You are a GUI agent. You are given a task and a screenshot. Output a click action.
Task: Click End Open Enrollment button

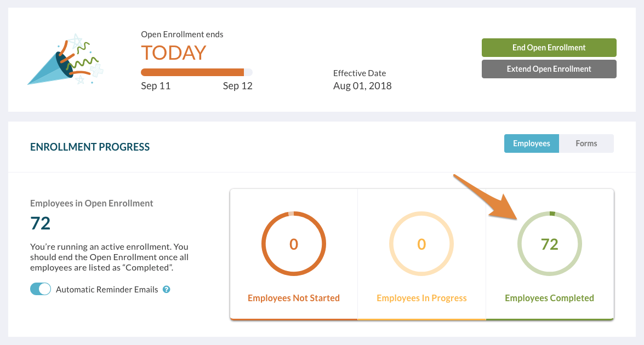tap(549, 48)
